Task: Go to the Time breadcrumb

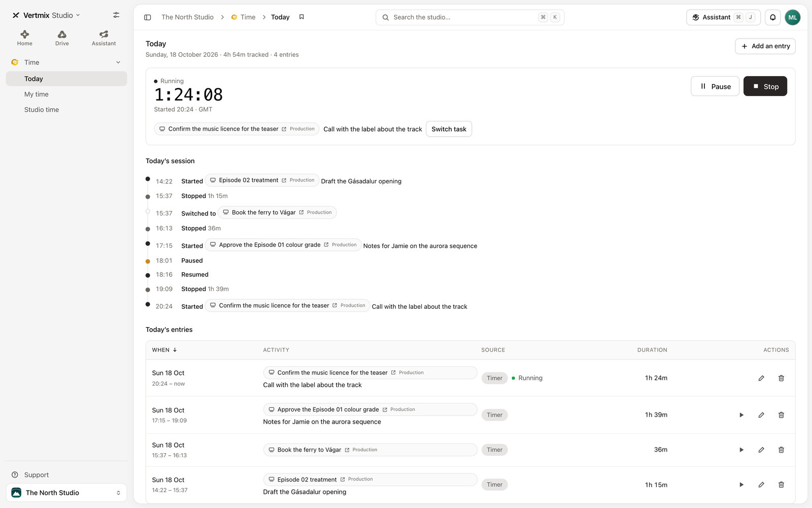Action: click(243, 17)
